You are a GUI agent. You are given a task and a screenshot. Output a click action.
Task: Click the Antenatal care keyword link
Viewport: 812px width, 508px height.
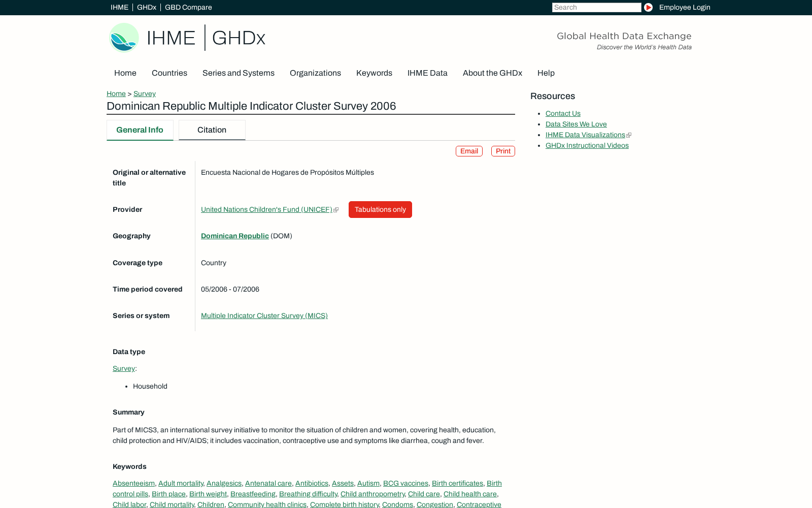268,483
